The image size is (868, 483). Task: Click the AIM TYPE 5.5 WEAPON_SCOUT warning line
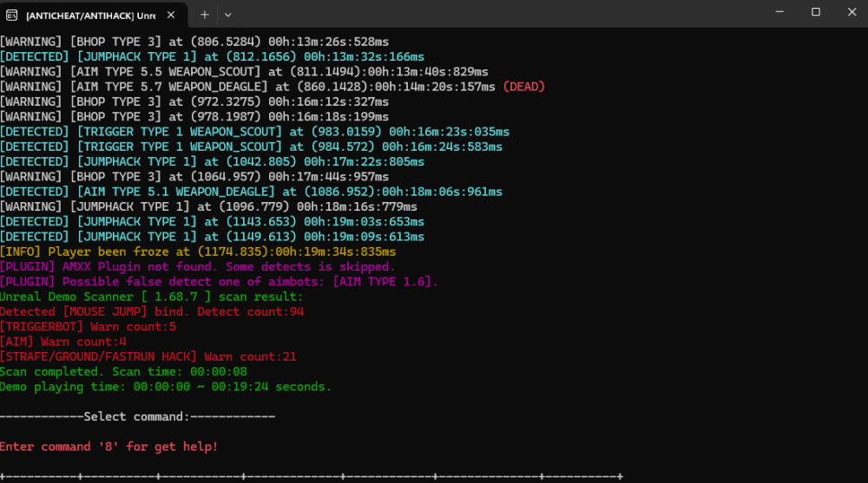click(x=244, y=72)
